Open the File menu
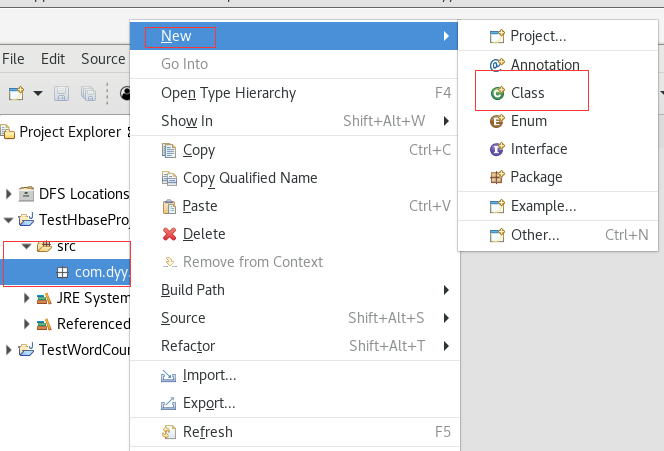This screenshot has width=664, height=451. (x=13, y=59)
